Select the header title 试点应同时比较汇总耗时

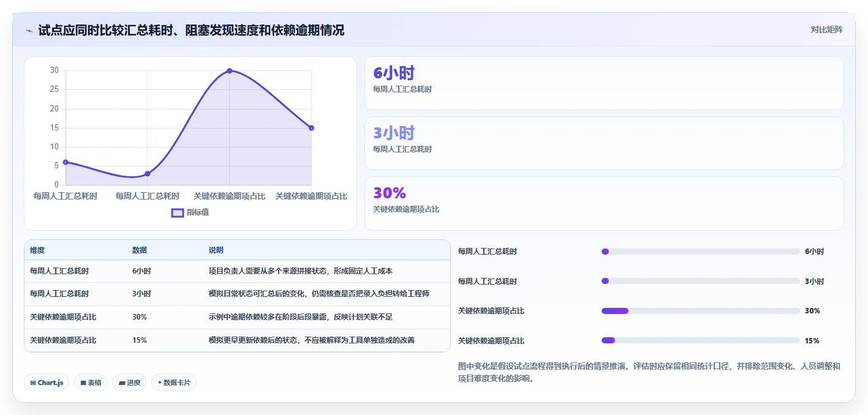click(x=191, y=30)
